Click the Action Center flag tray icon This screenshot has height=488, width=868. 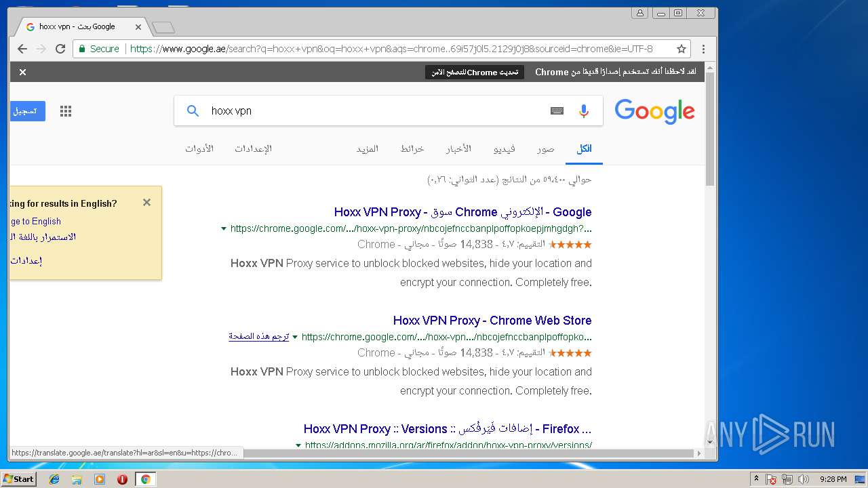pos(771,479)
